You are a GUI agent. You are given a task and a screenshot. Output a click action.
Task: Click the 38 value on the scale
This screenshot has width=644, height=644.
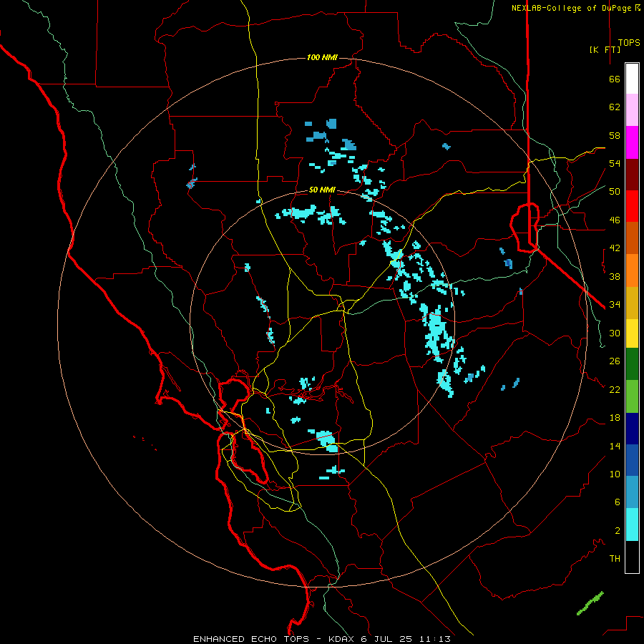(x=615, y=276)
